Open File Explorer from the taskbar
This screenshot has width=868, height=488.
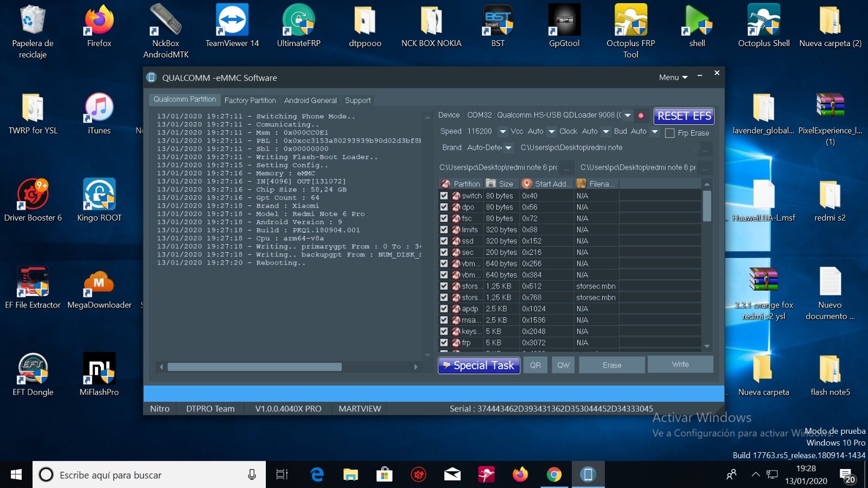pos(350,475)
